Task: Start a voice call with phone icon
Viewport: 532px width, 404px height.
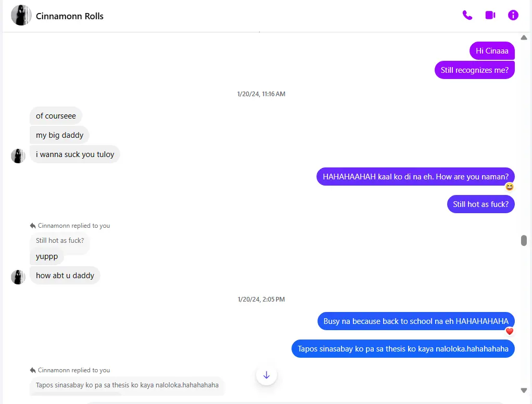Action: [x=467, y=15]
